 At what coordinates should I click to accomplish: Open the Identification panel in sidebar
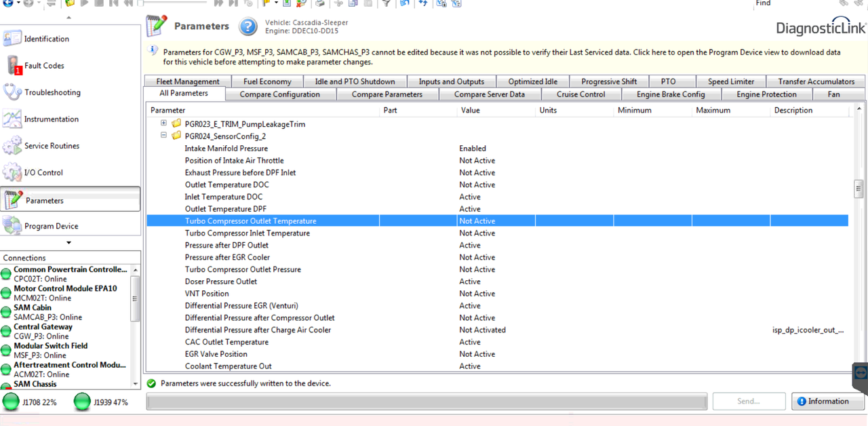coord(71,39)
